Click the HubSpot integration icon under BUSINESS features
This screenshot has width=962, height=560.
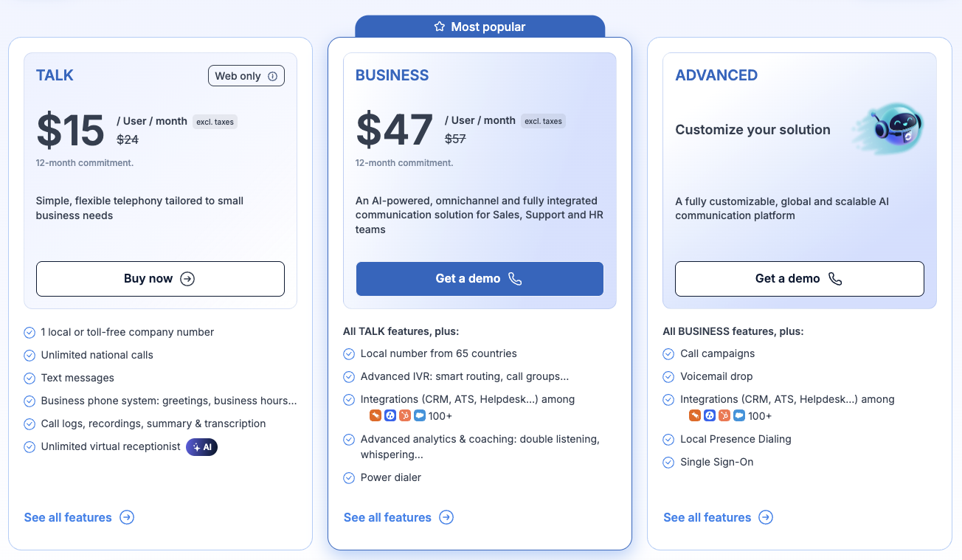(405, 415)
